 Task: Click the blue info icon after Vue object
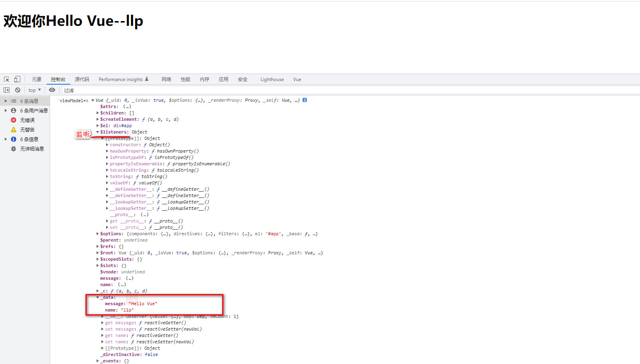(305, 100)
